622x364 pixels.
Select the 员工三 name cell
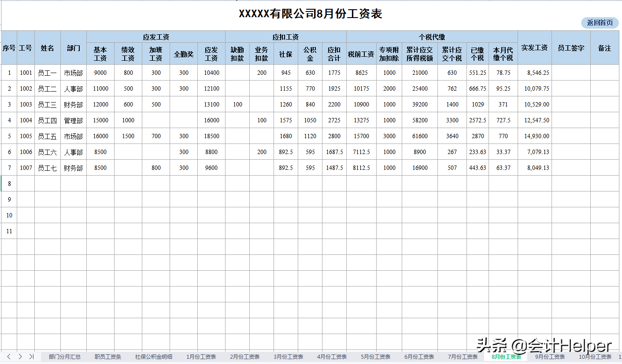pos(48,104)
